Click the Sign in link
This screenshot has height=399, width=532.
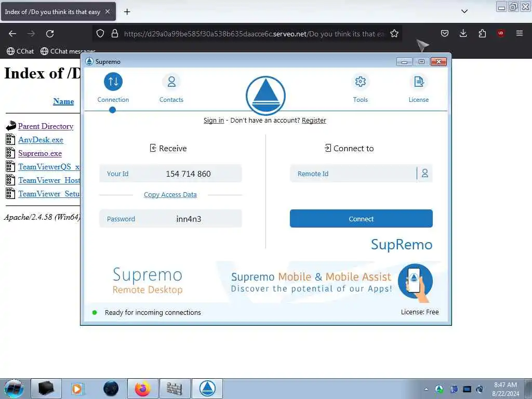(214, 120)
